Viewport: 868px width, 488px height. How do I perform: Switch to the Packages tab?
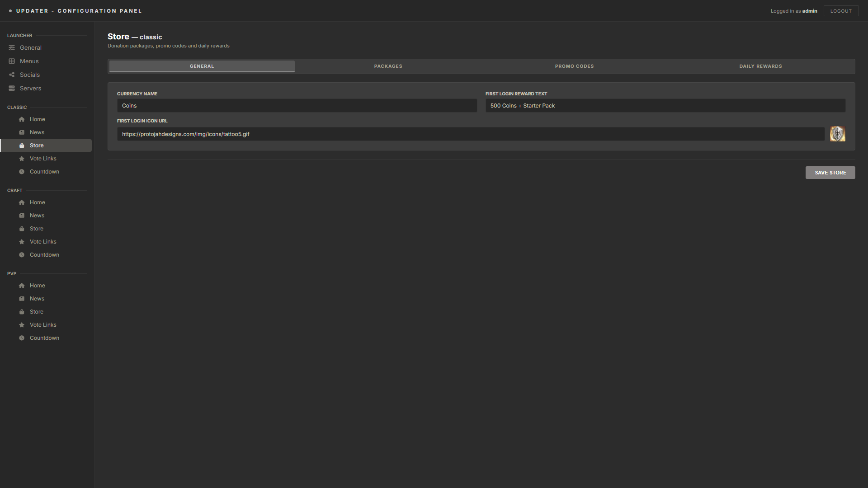point(388,66)
